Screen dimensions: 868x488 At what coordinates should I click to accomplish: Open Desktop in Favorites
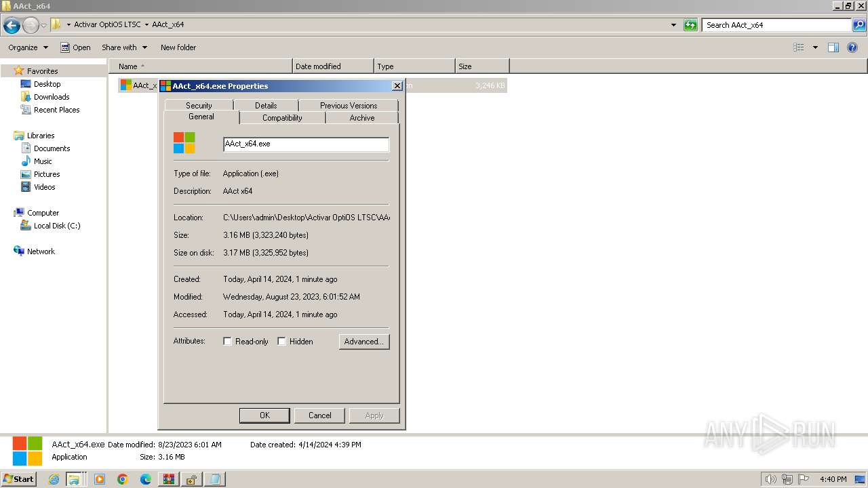coord(47,84)
